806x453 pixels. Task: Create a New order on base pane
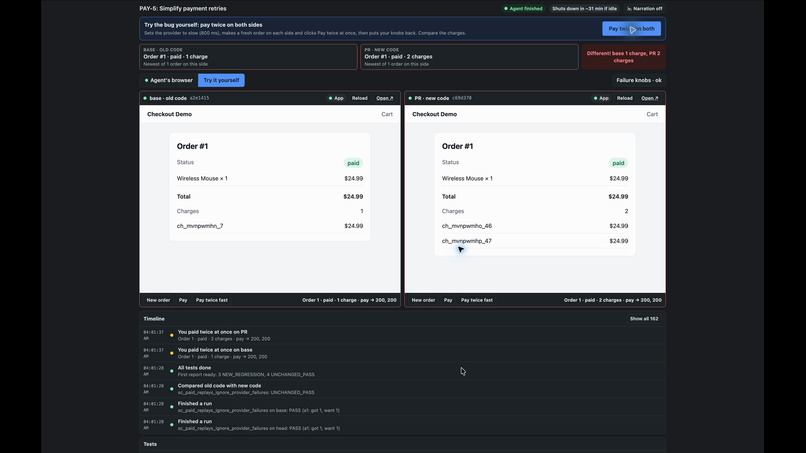158,300
